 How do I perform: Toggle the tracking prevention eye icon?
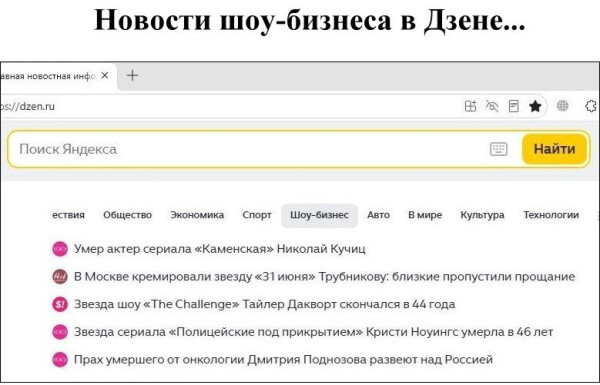coord(492,106)
